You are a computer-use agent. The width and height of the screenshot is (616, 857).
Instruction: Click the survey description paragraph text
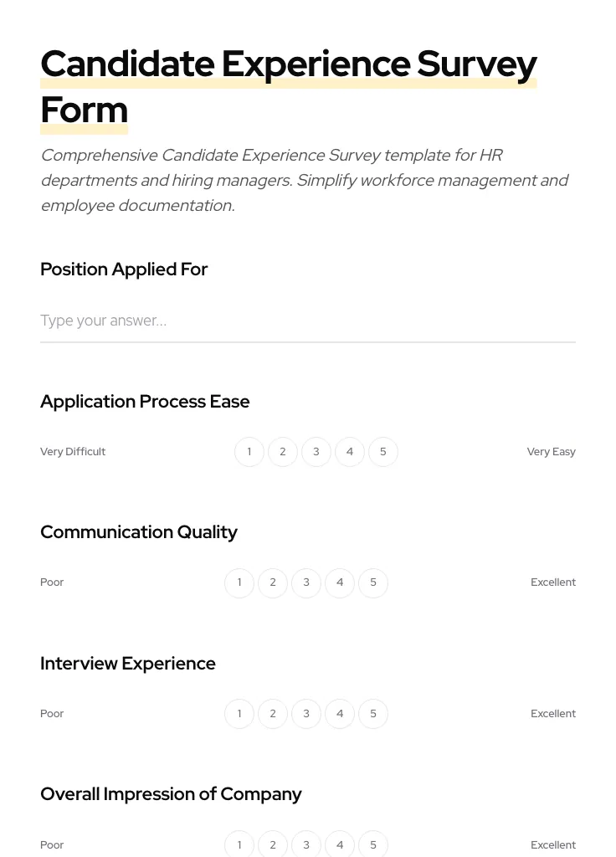coord(305,180)
